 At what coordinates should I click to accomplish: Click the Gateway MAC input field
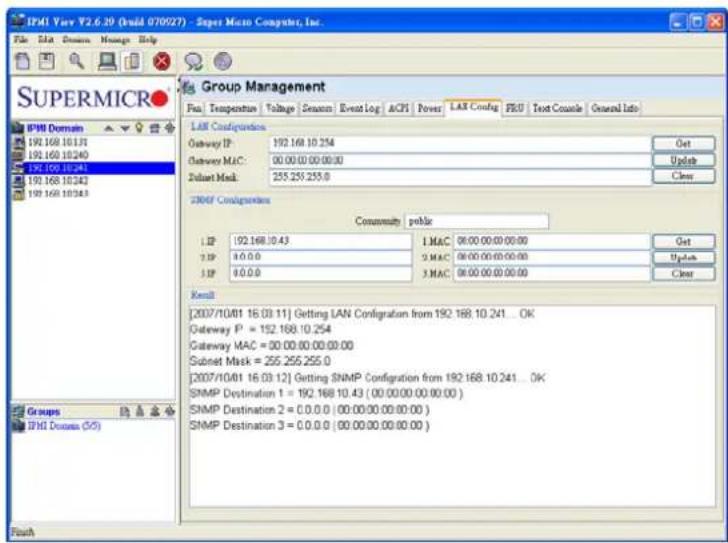(460, 161)
